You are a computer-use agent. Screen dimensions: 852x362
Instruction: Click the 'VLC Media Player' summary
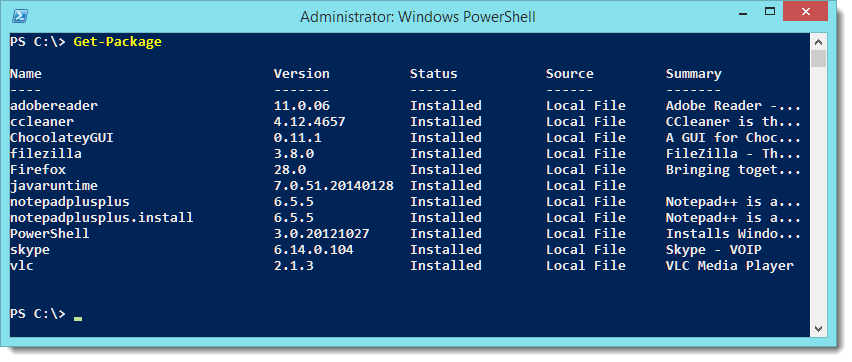click(730, 266)
